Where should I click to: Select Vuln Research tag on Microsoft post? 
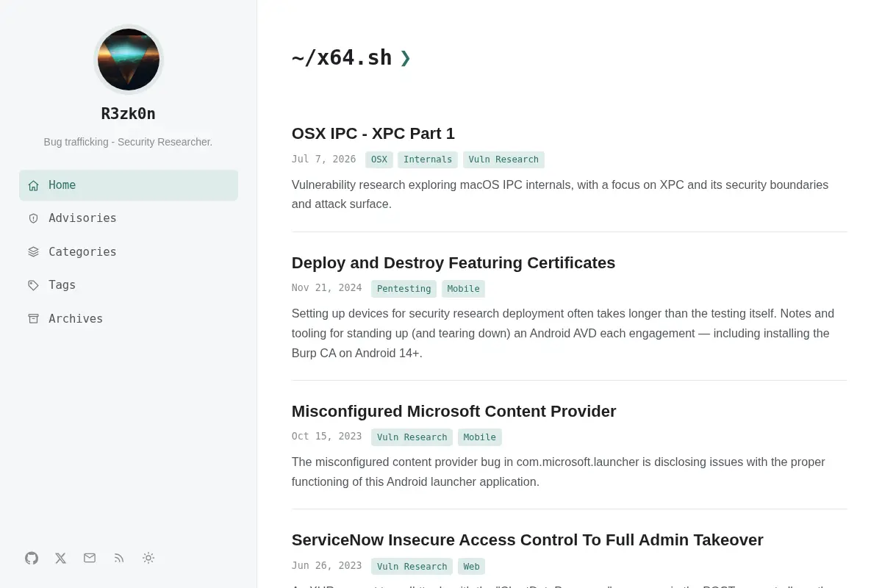tap(412, 437)
